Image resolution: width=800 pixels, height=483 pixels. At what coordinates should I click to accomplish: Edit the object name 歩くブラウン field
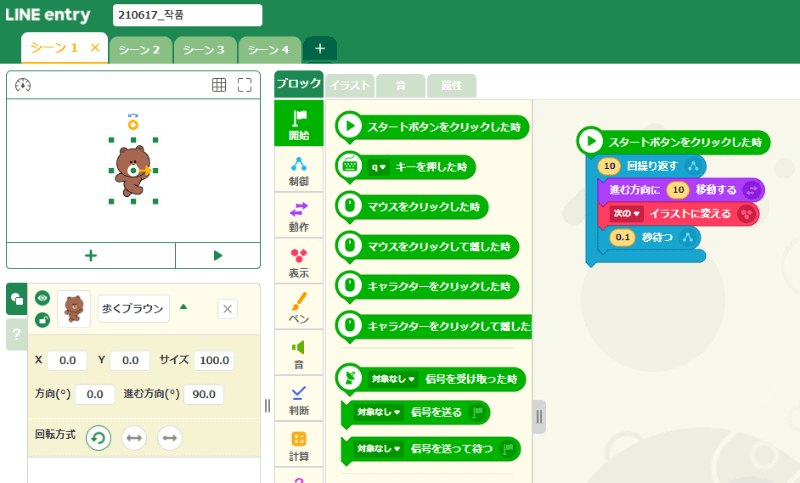point(133,309)
